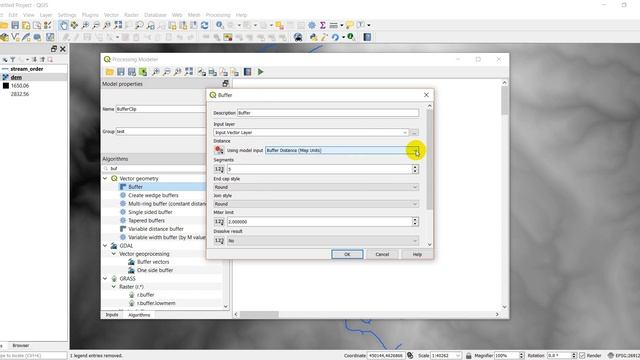Screen dimensions: 640x360
Task: Click the Segments stepper arrows
Action: point(415,169)
